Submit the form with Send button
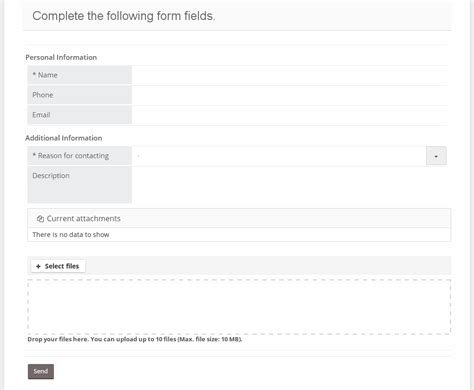Screen dimensions: 474x390 pyautogui.click(x=41, y=371)
